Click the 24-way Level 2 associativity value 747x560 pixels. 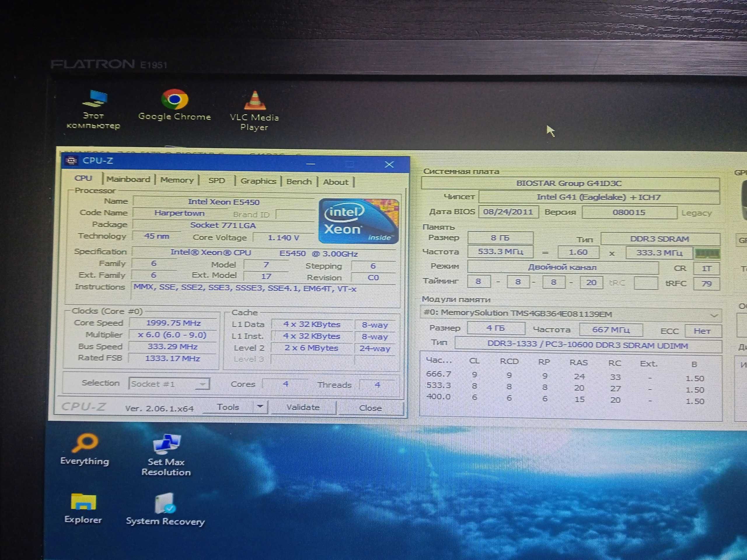point(375,348)
